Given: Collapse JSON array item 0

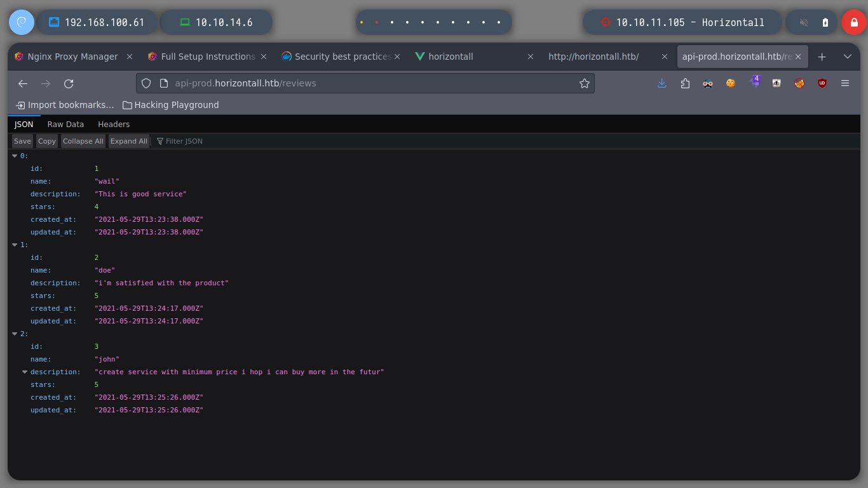Looking at the screenshot, I should tap(15, 156).
